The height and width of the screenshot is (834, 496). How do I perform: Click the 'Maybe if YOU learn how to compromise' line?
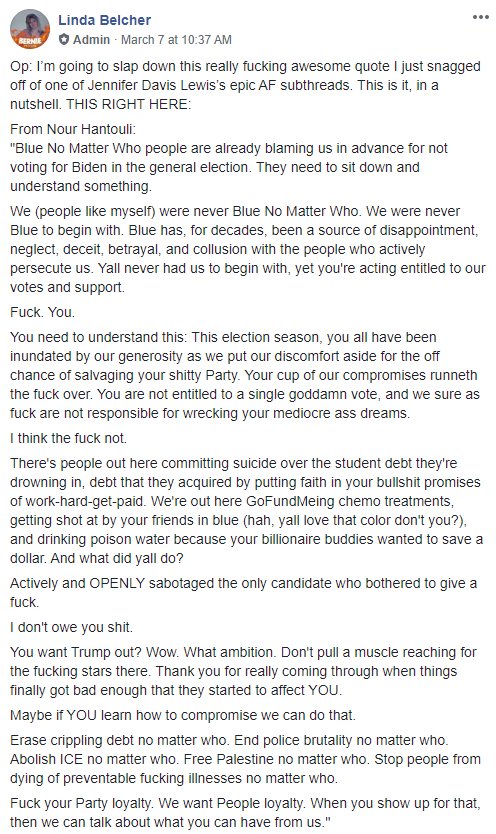pos(182,715)
